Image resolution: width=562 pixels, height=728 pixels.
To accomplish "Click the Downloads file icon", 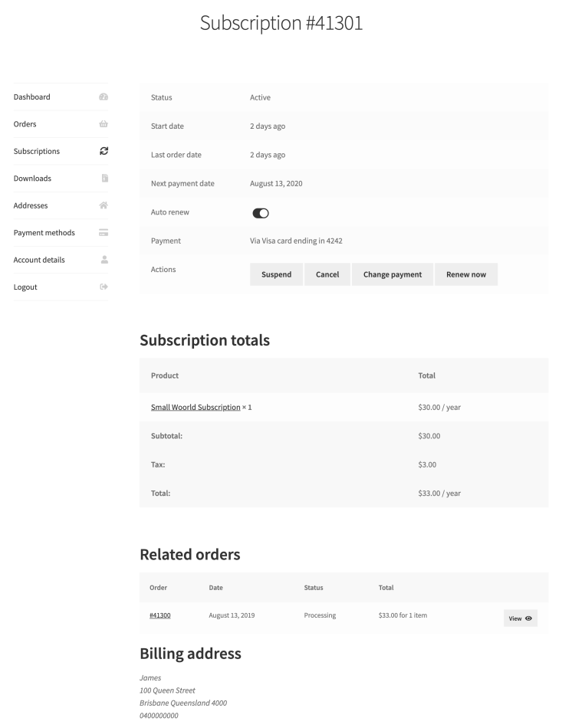I will 104,179.
